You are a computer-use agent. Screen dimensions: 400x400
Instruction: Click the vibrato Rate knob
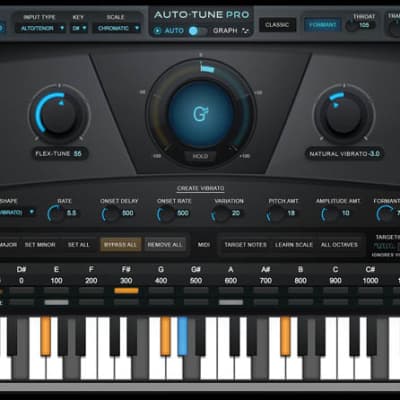55,214
